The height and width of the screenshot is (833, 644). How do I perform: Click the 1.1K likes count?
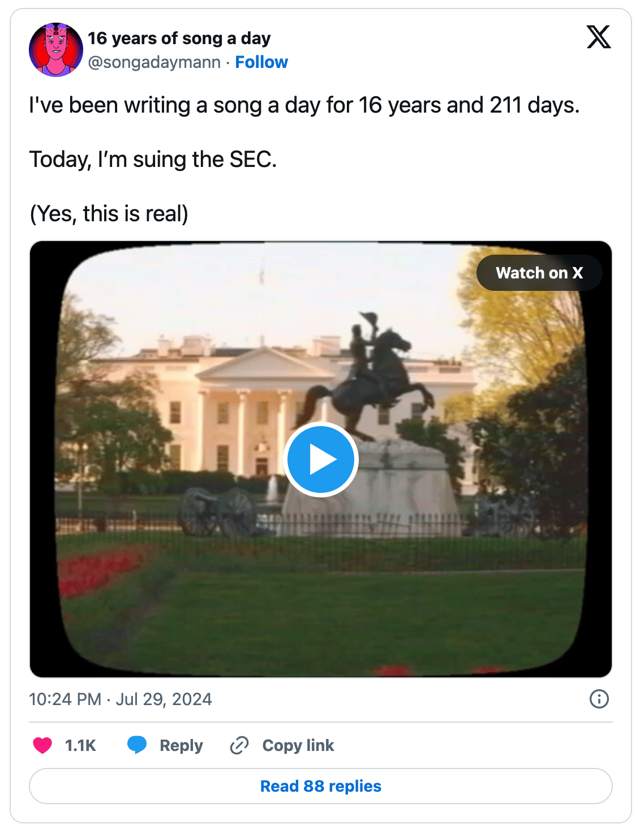coord(80,745)
